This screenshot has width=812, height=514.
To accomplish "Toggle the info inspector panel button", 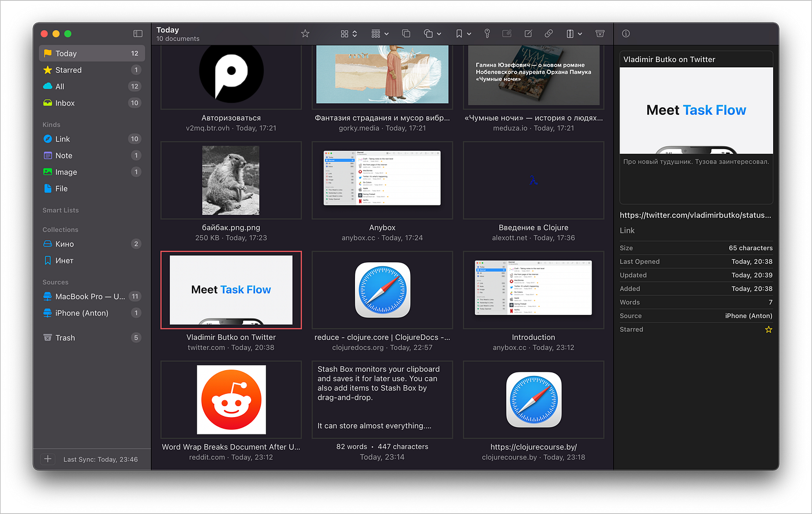I will [x=626, y=34].
